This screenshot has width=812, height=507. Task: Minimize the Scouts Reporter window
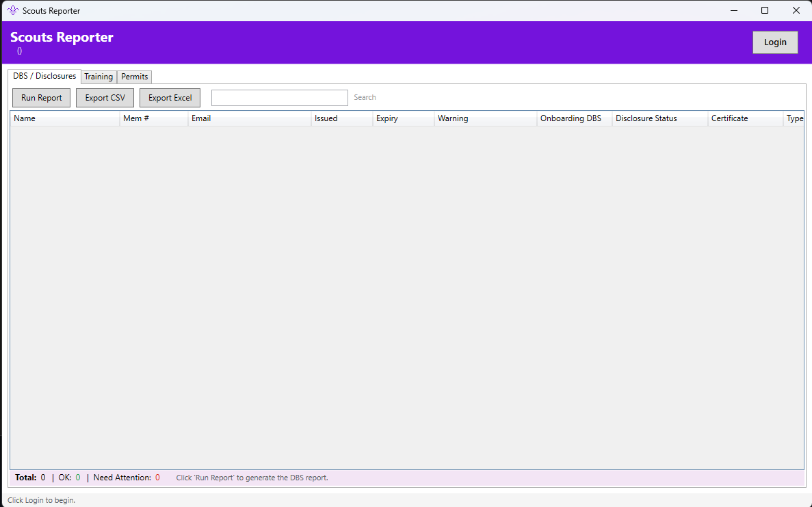(x=734, y=10)
